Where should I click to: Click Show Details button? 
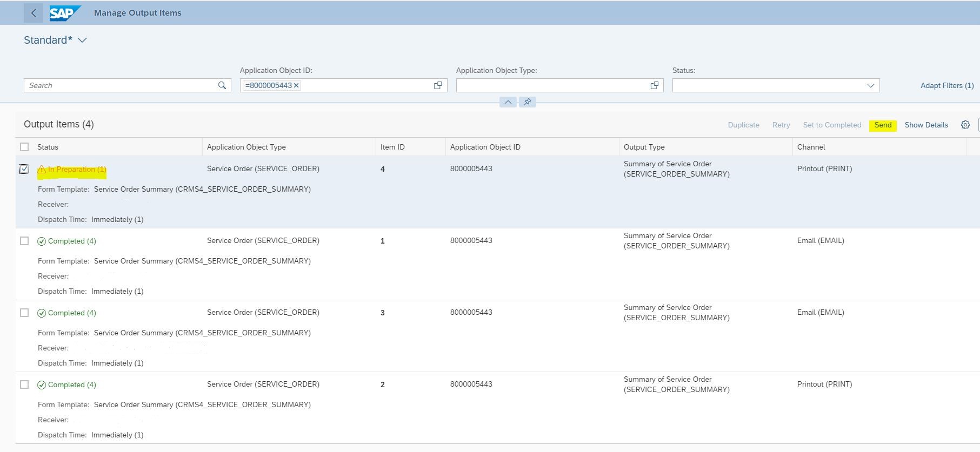pos(926,125)
